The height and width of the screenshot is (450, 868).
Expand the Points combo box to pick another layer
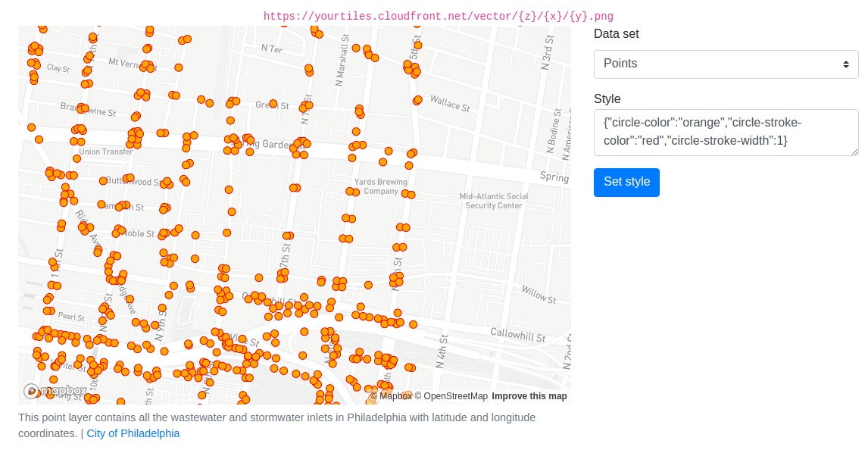point(726,64)
